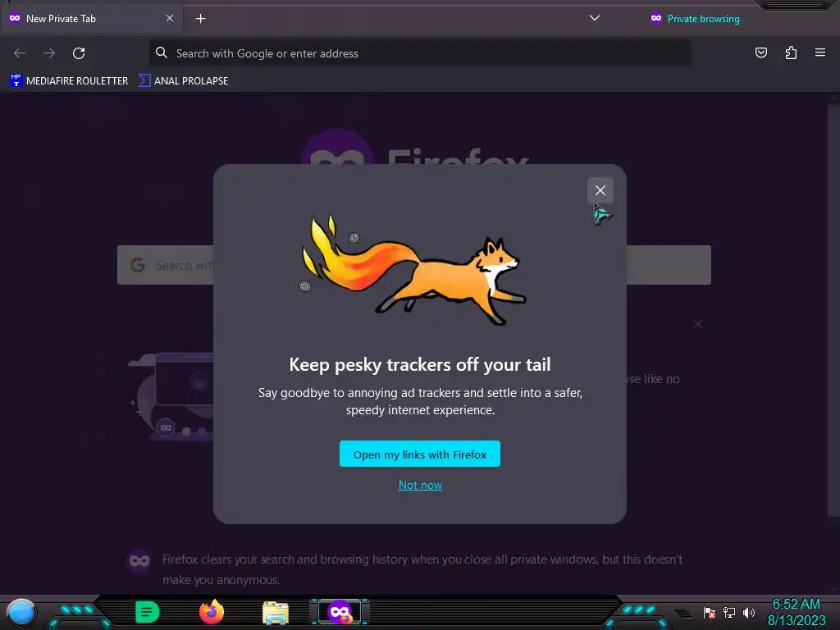The width and height of the screenshot is (840, 630).
Task: Click the Private browsing indicator
Action: click(695, 19)
